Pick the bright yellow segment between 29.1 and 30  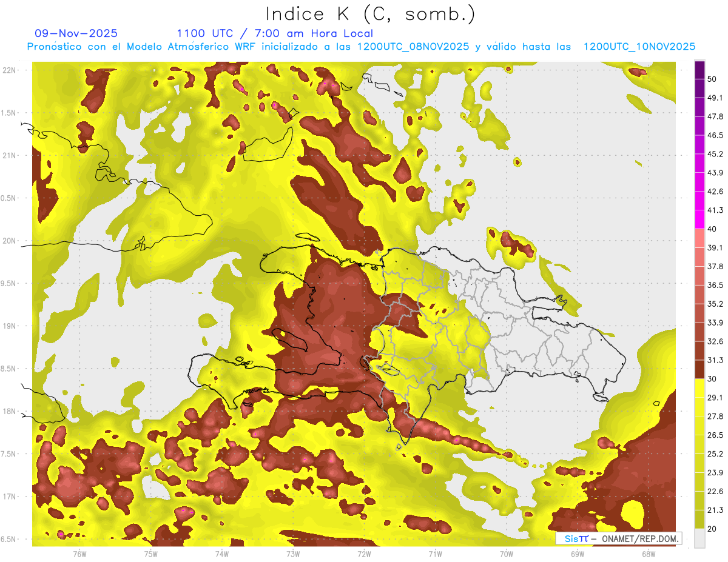coord(699,389)
